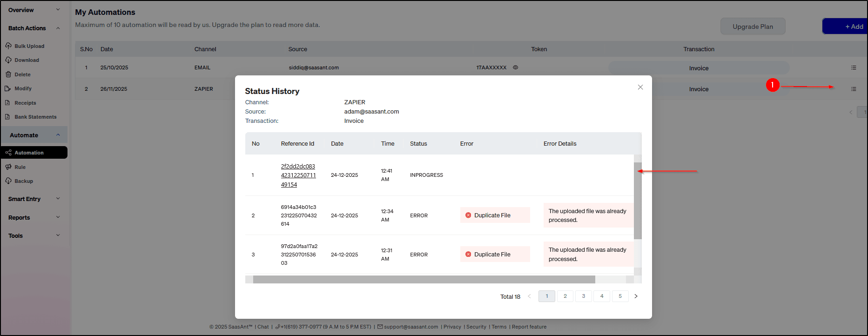This screenshot has width=868, height=336.
Task: Open Bulk Upload from the sidebar
Action: click(29, 46)
